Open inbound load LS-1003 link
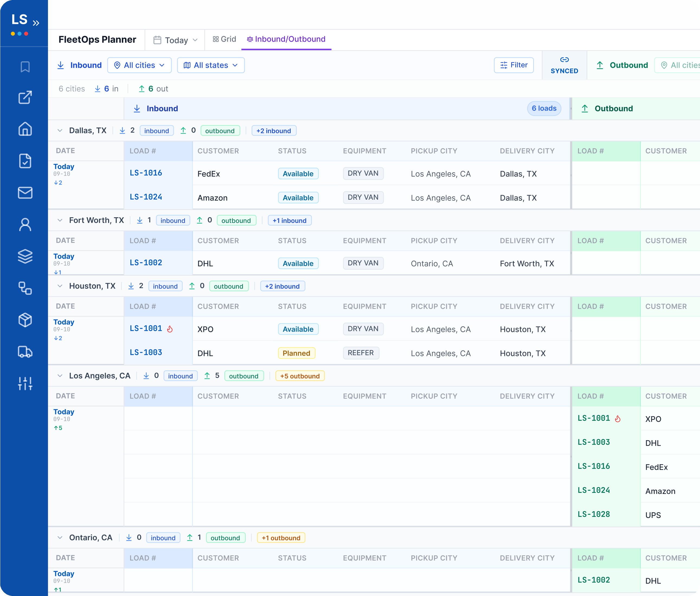The width and height of the screenshot is (700, 596). pyautogui.click(x=146, y=352)
